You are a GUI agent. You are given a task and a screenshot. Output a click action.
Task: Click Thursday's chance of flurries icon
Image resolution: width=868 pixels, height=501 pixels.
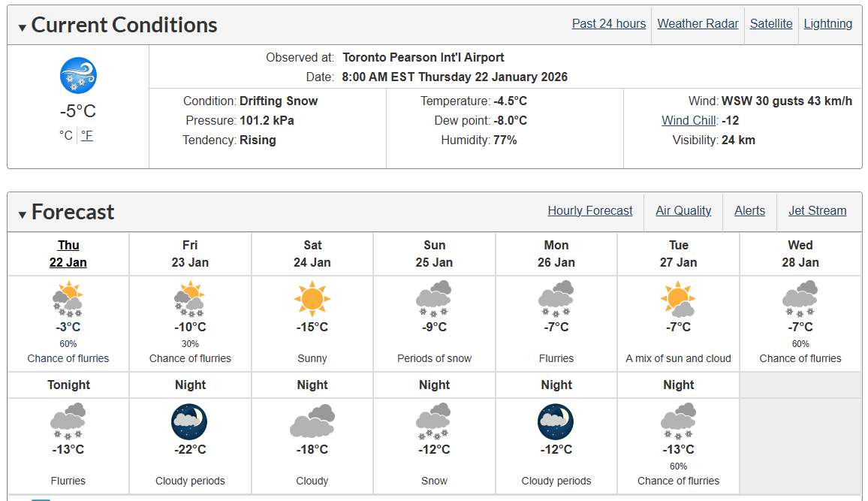(68, 299)
